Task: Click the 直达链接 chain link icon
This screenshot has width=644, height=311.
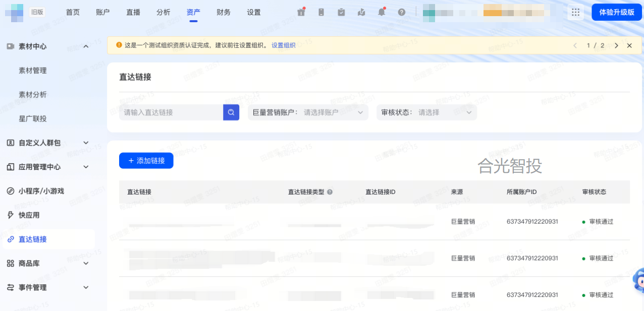Action: point(10,239)
